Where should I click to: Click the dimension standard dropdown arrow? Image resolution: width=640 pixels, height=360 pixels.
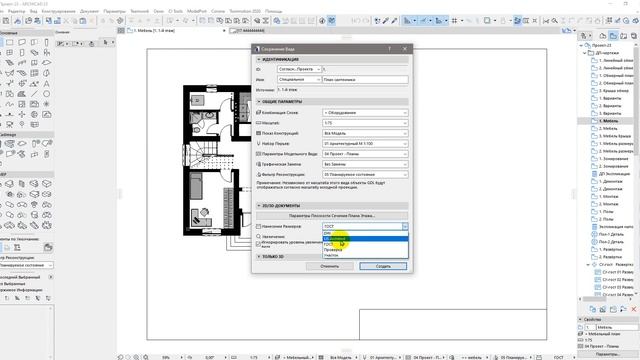[x=404, y=226]
